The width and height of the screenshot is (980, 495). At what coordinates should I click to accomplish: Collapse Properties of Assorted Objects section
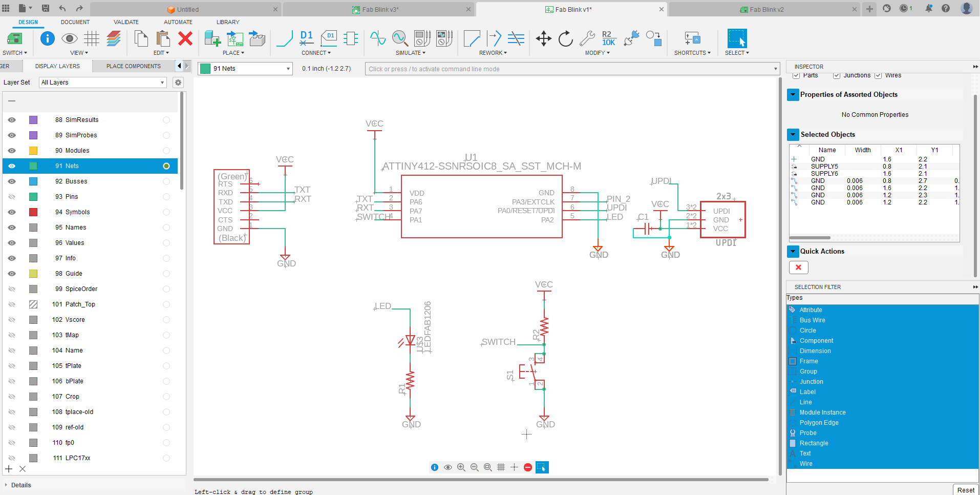(793, 95)
